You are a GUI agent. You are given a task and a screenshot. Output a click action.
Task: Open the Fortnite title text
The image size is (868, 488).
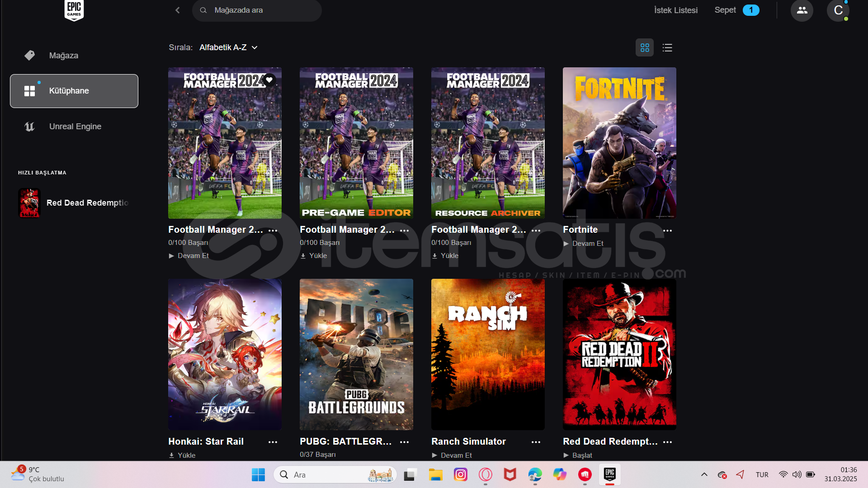coord(580,230)
